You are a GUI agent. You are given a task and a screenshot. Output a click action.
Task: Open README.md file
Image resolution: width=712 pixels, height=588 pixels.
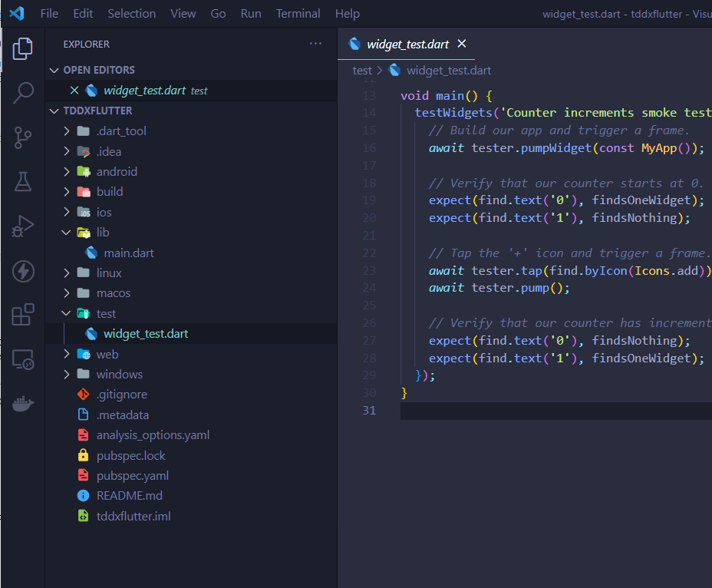point(130,495)
